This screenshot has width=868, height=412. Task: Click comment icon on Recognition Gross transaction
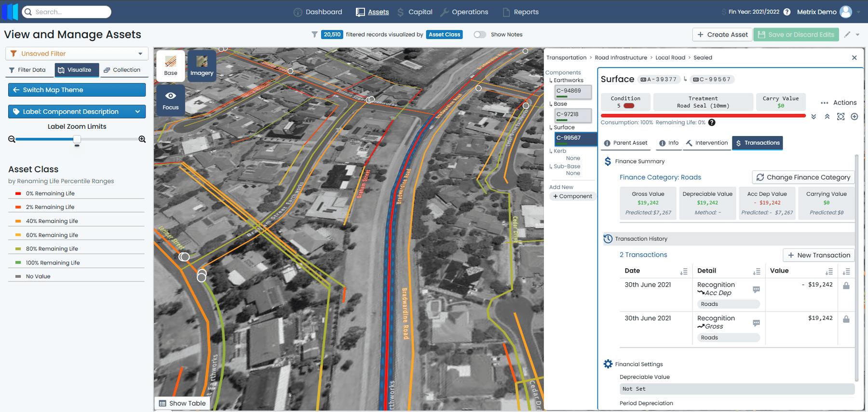pos(756,323)
